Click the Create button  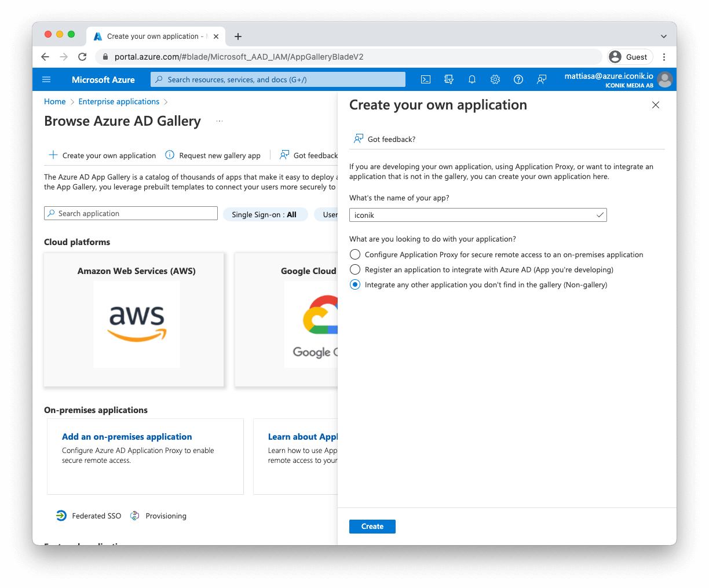[372, 526]
